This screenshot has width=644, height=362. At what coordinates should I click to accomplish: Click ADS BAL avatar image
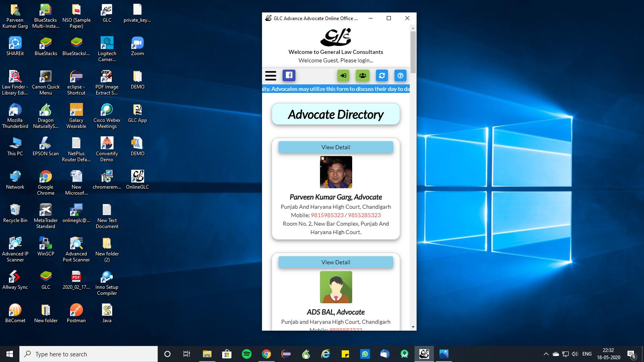coord(336,287)
